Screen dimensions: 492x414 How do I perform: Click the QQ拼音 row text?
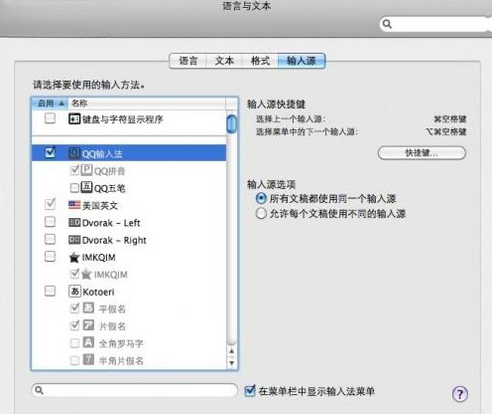click(x=110, y=171)
